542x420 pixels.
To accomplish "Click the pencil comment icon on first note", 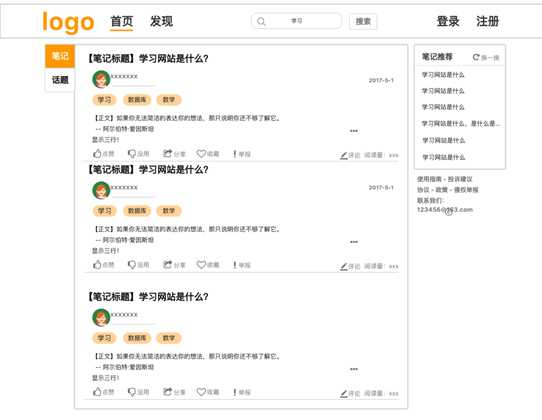I will (344, 156).
